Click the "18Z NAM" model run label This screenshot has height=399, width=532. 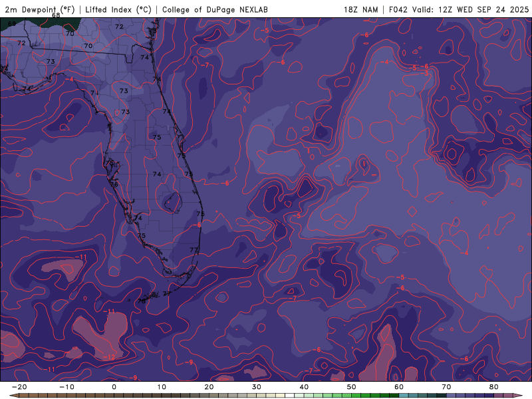pos(360,9)
